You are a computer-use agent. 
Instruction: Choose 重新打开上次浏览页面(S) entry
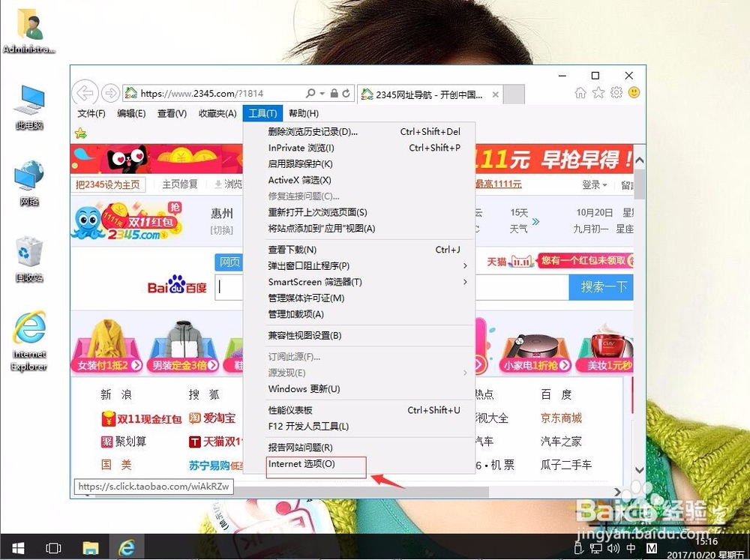pos(359,212)
